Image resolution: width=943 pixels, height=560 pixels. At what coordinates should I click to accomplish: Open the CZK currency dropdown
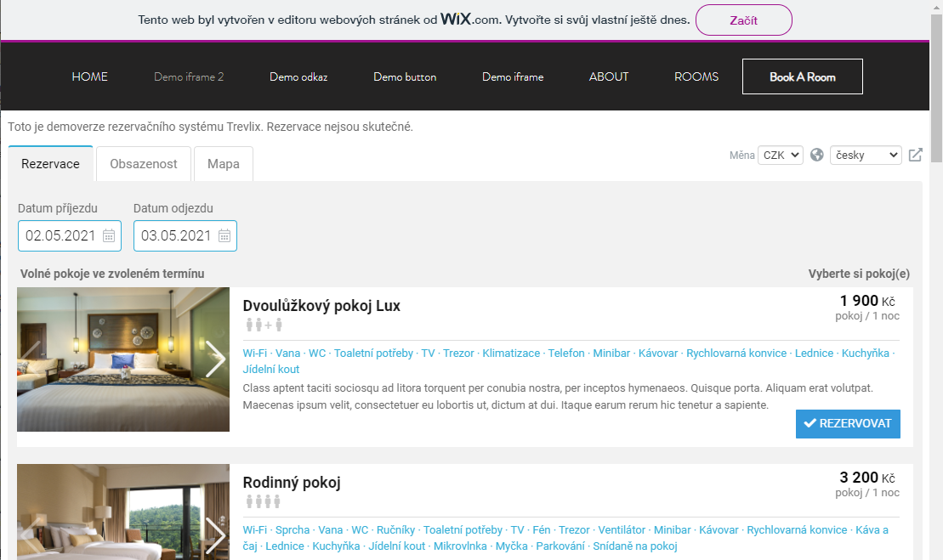coord(781,155)
